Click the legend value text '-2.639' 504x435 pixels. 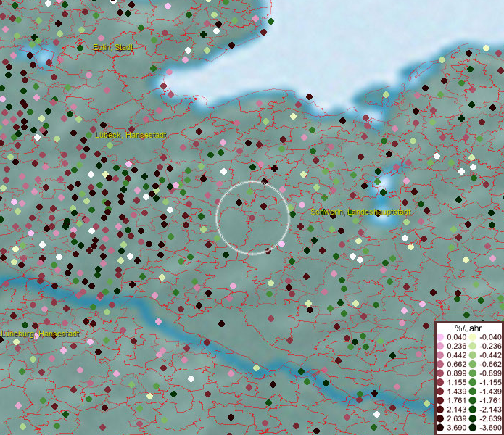pyautogui.click(x=490, y=418)
